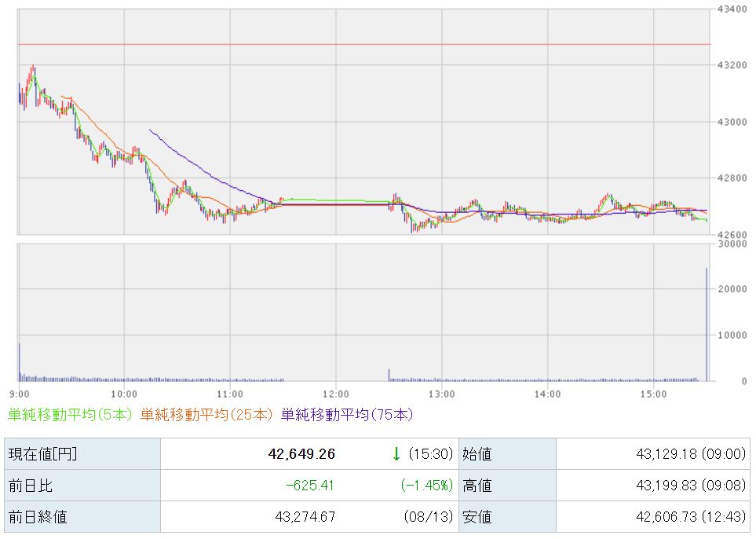Click the 単純移動平均(5本) legend label
Image resolution: width=756 pixels, height=539 pixels.
click(x=70, y=415)
